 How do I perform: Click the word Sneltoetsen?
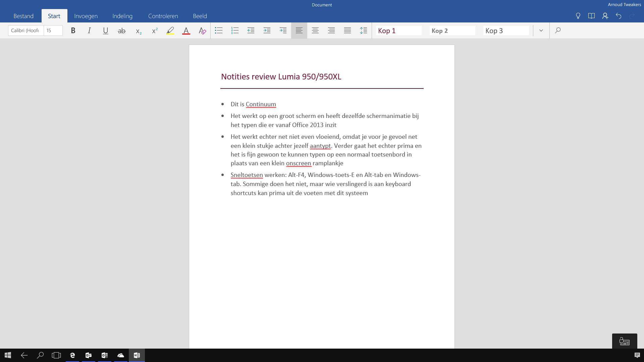pyautogui.click(x=247, y=175)
